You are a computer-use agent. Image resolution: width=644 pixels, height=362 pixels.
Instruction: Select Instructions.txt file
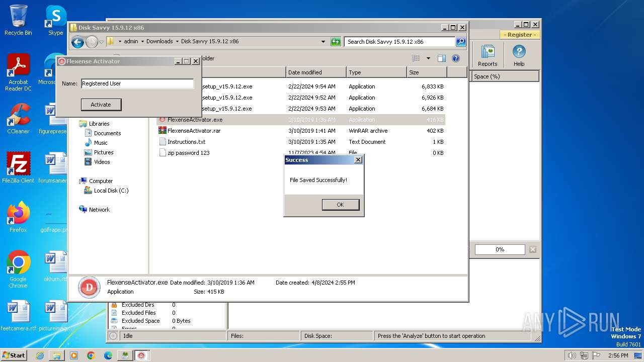(301, 142)
